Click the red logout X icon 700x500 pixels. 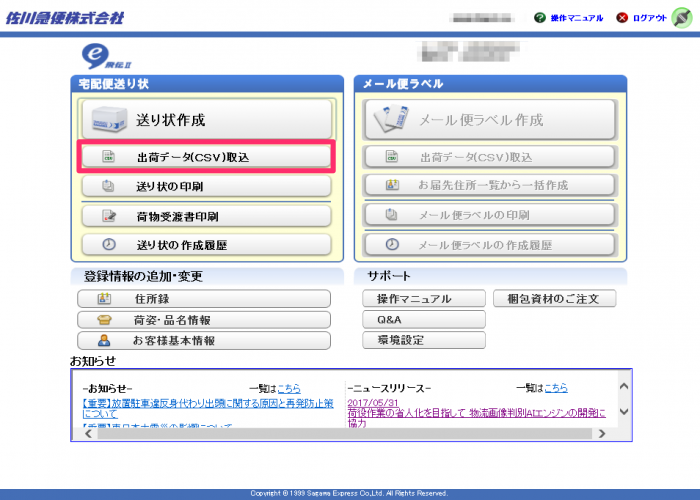click(622, 17)
